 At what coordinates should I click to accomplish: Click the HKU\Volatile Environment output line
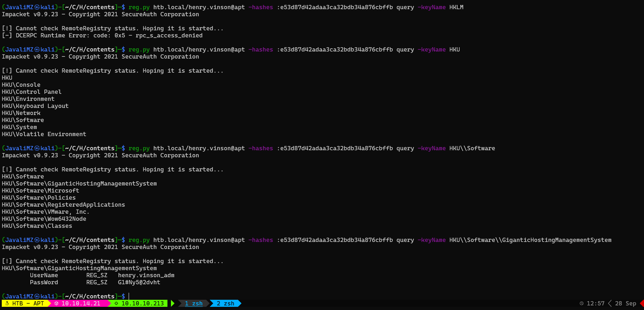coord(44,134)
